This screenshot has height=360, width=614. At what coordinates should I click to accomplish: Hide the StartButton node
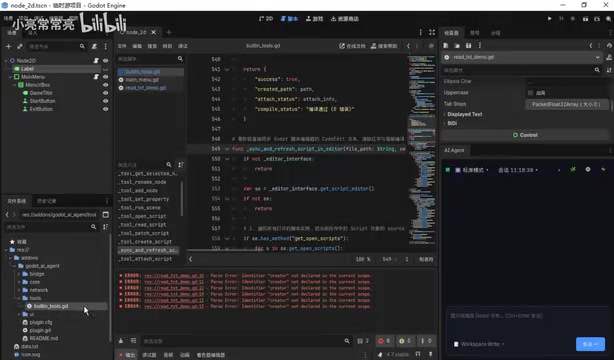[105, 101]
